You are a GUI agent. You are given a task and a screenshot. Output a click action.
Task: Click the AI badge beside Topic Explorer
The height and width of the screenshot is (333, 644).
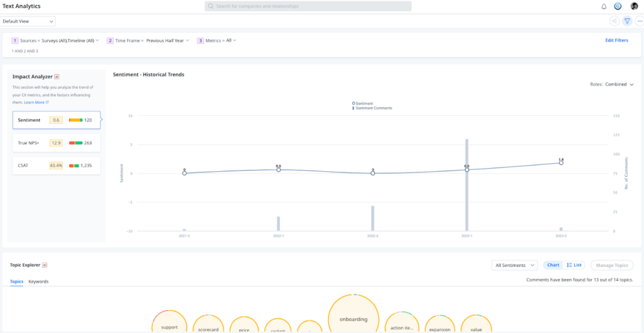click(x=45, y=265)
